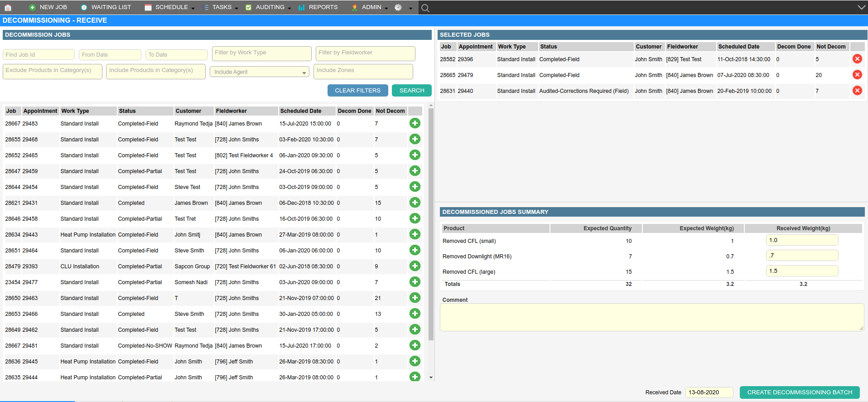Viewport: 868px width, 402px height.
Task: Click Create Decommissioning Batch button
Action: pyautogui.click(x=799, y=392)
